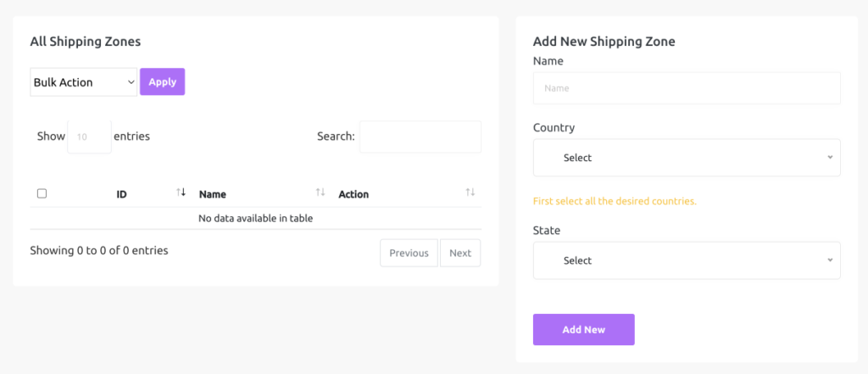Click the sort arrows icon beside ID column
The height and width of the screenshot is (374, 868).
(181, 193)
